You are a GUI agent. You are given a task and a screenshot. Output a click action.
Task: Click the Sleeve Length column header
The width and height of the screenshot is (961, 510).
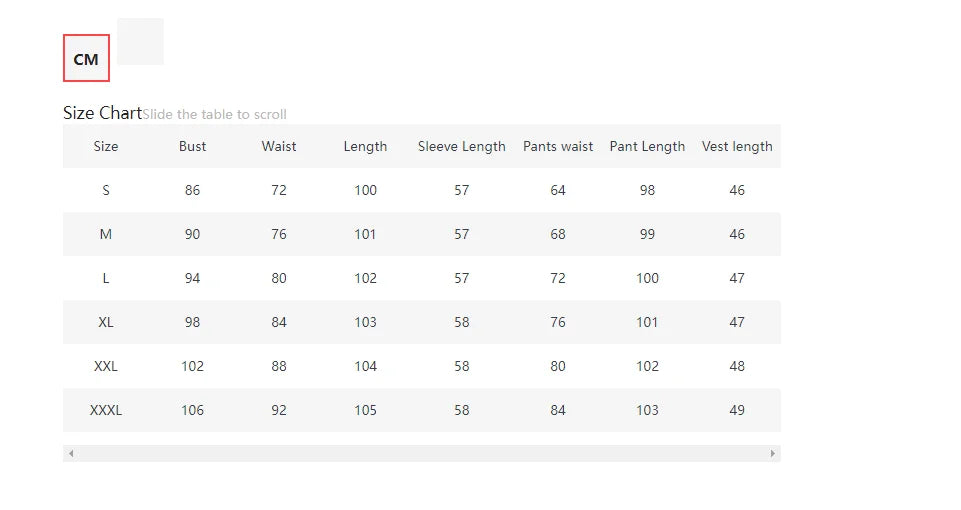click(461, 146)
